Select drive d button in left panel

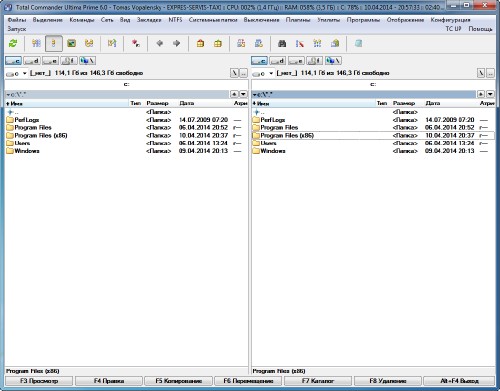32,61
